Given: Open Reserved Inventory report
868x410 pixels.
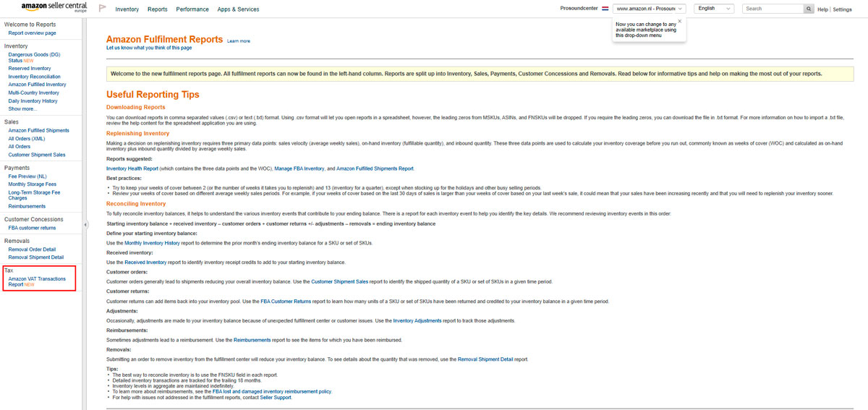Looking at the screenshot, I should [x=30, y=69].
